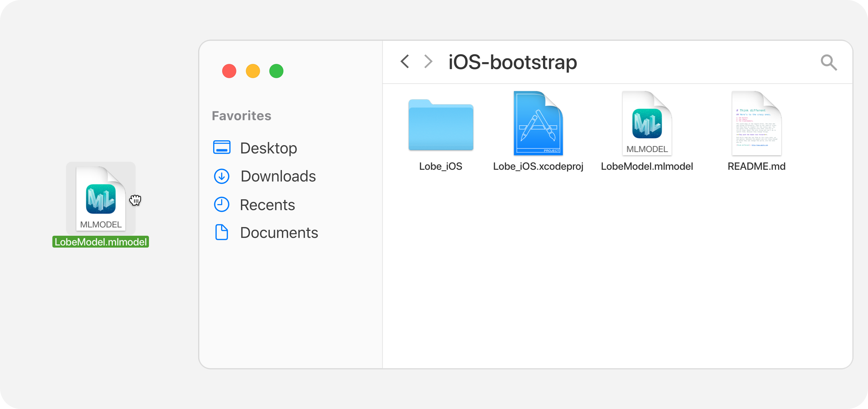This screenshot has height=409, width=868.
Task: Open search with the magnifier icon
Action: [x=829, y=62]
